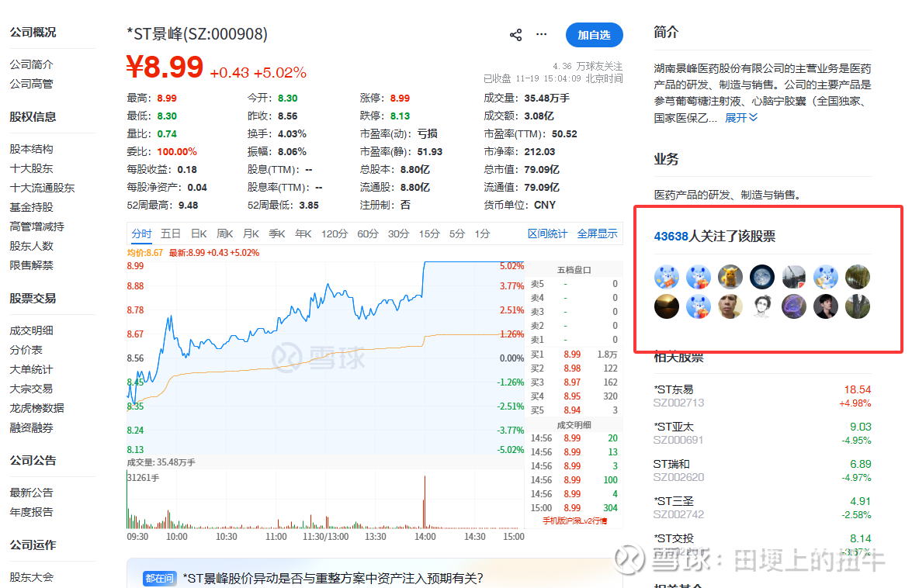This screenshot has height=588, width=912.
Task: Click the 市净率 value 212.03
Action: [x=539, y=151]
